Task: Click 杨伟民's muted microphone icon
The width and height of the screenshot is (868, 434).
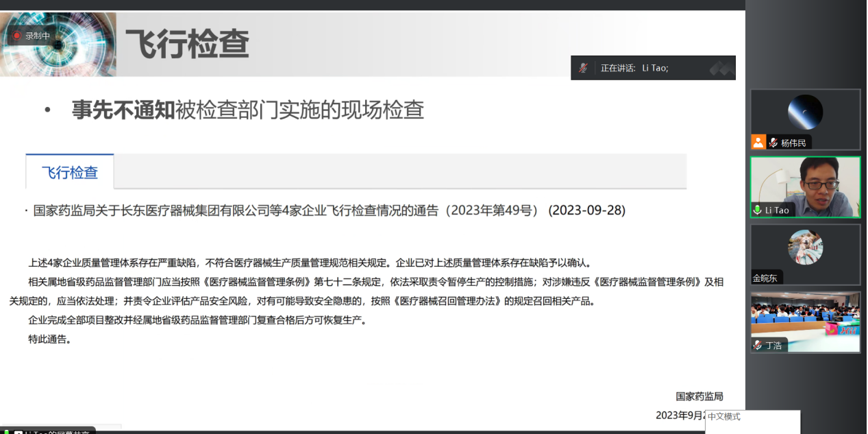Action: coord(773,143)
